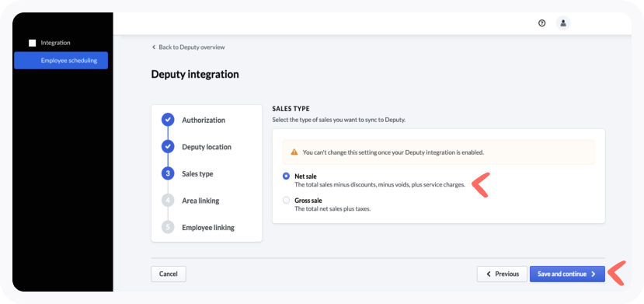Open the user profile avatar icon
This screenshot has height=304, width=644.
point(563,23)
